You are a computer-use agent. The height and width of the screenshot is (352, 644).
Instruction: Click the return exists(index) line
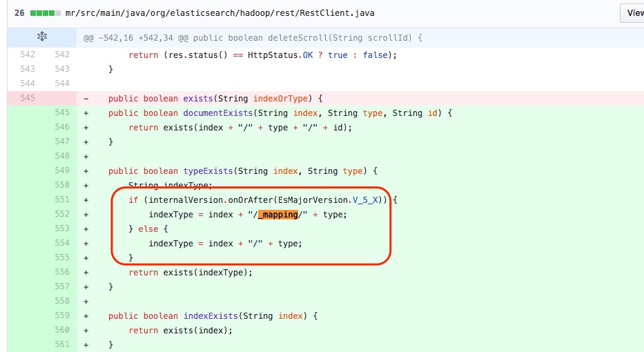181,330
